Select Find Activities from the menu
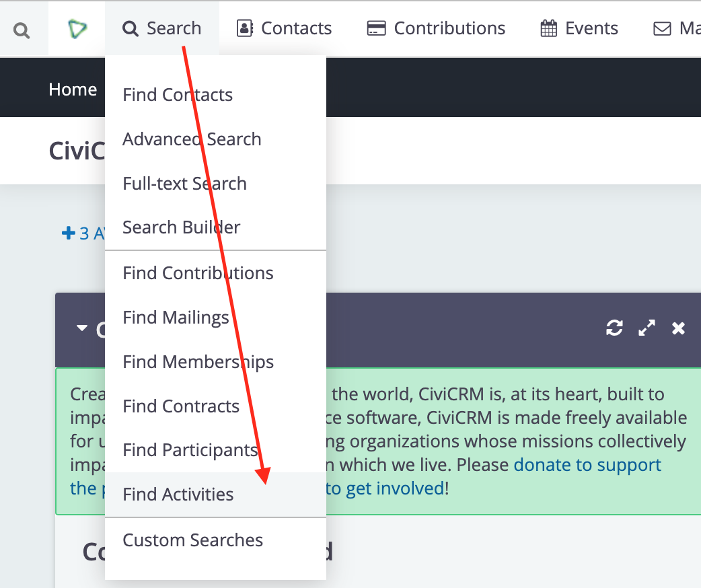 coord(178,494)
